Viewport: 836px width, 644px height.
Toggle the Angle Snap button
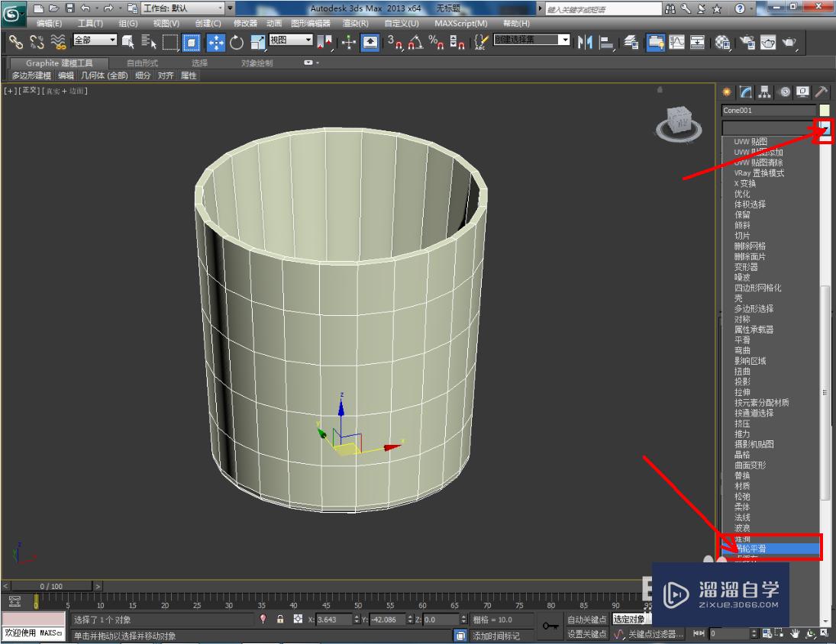(416, 42)
